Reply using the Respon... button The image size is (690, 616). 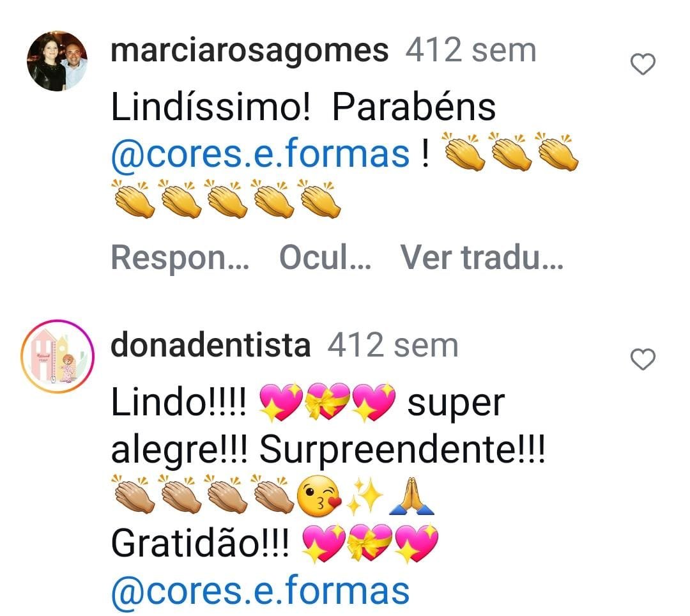180,258
